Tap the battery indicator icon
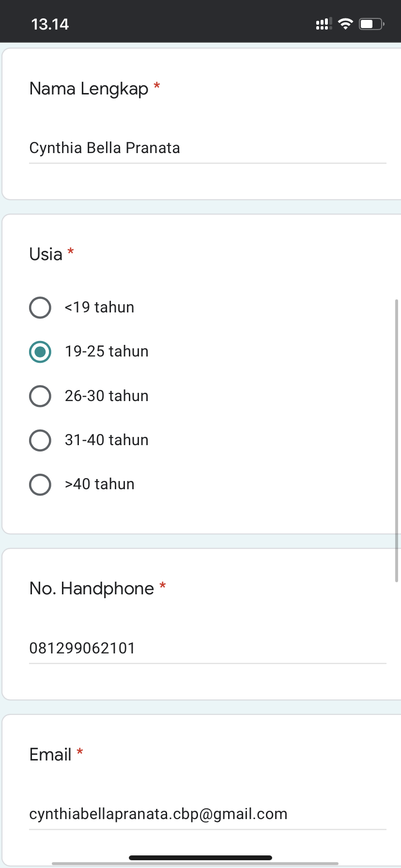Screen dimensions: 401x868 371,24
